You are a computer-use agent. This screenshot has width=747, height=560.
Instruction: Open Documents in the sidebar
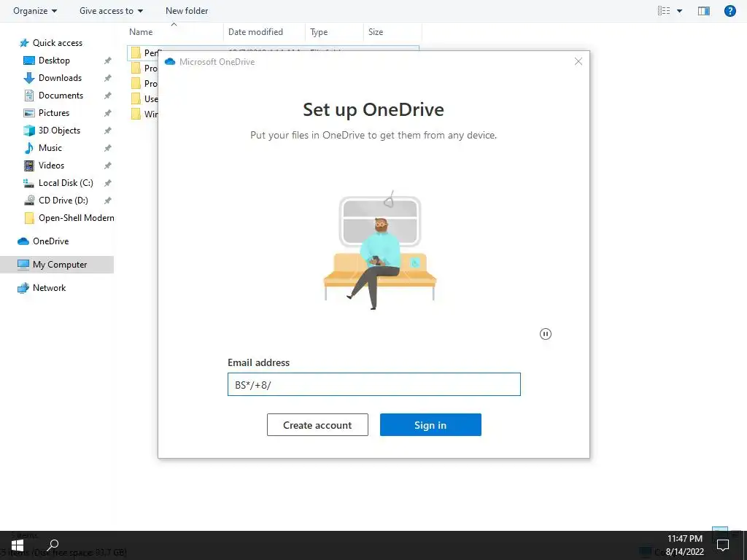click(61, 96)
